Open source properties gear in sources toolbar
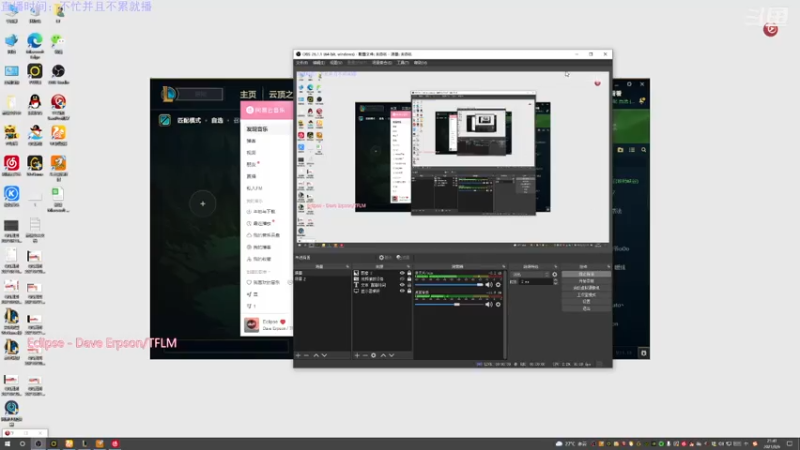The image size is (800, 450). coord(373,355)
